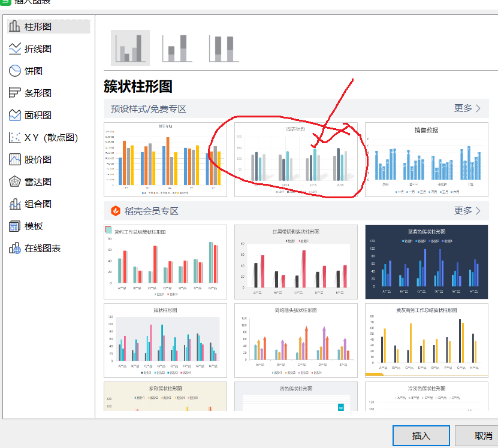The image size is (498, 448).
Task: Select the 股价图 stock chart icon
Action: pos(14,159)
